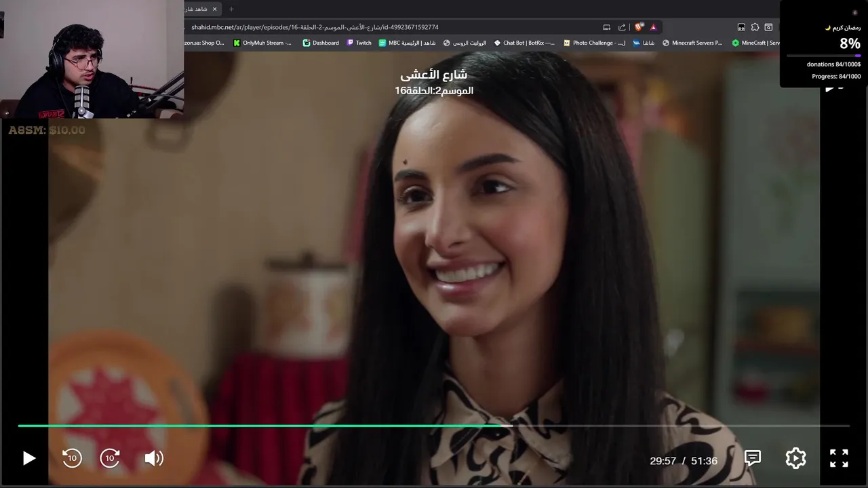The width and height of the screenshot is (868, 488).
Task: Enter fullscreen mode in the player
Action: [x=839, y=458]
